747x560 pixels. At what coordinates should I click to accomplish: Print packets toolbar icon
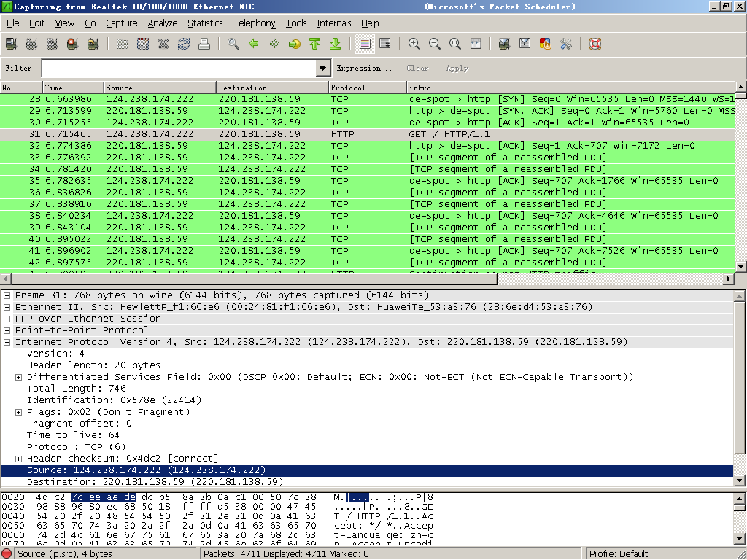(x=204, y=44)
